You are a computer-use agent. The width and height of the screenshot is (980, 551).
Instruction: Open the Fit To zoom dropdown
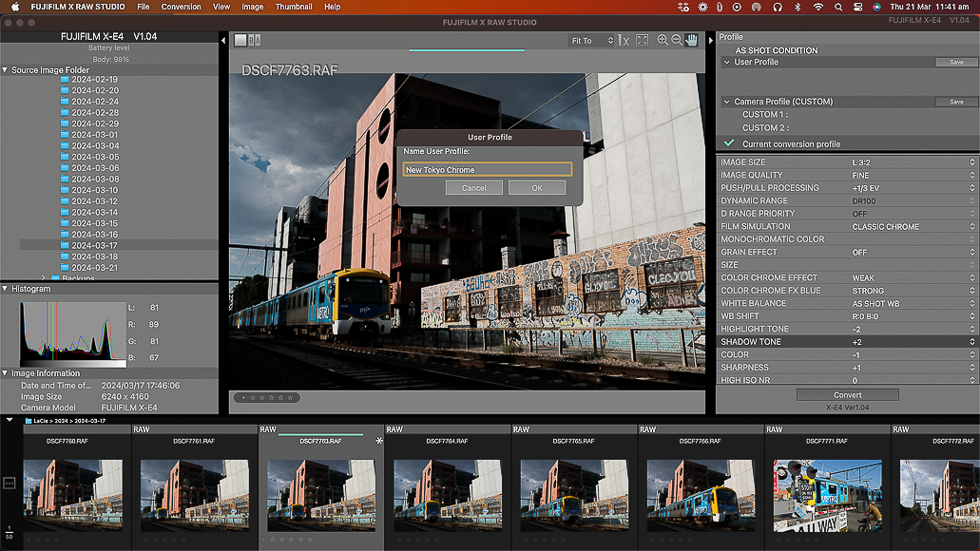point(592,41)
